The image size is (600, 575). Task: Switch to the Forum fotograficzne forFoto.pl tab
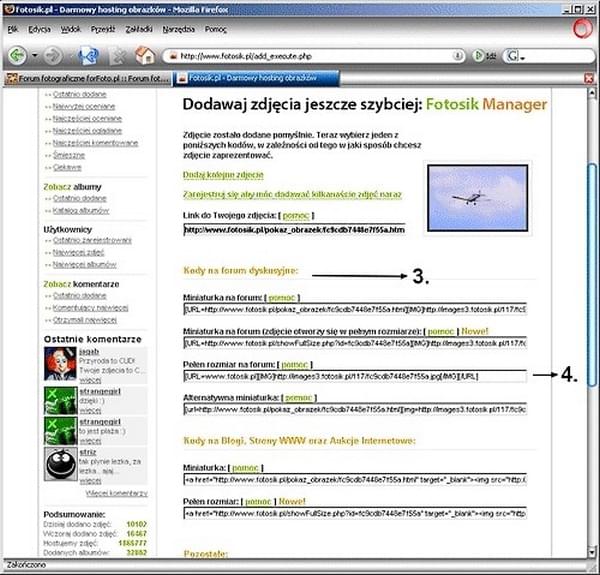click(88, 78)
